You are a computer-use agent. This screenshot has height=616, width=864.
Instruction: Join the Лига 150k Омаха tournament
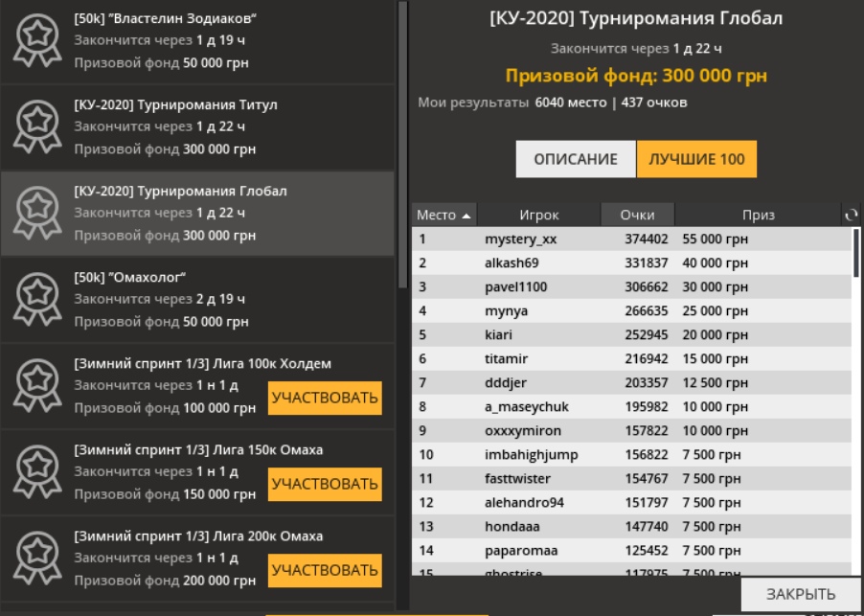click(325, 485)
